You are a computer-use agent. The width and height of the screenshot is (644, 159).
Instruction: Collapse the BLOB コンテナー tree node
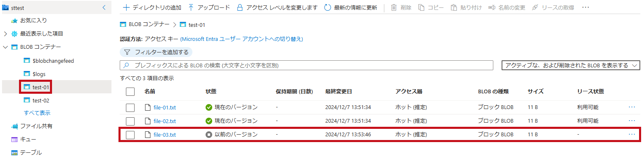5,47
